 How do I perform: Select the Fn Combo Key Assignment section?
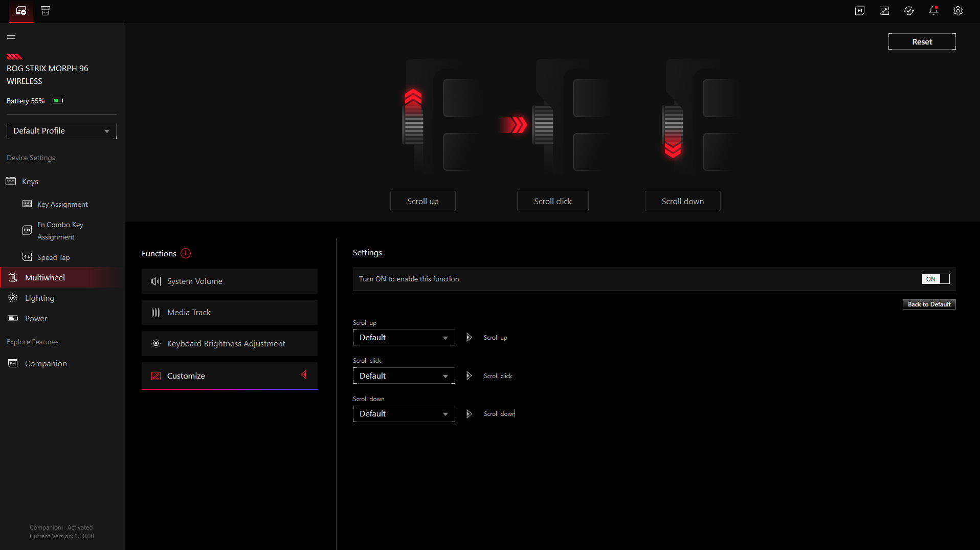click(x=60, y=230)
